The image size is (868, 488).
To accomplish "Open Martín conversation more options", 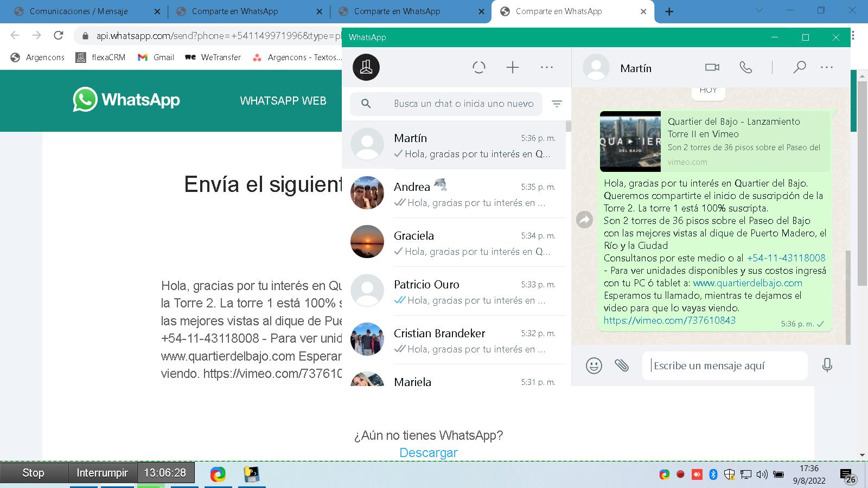I will (827, 67).
